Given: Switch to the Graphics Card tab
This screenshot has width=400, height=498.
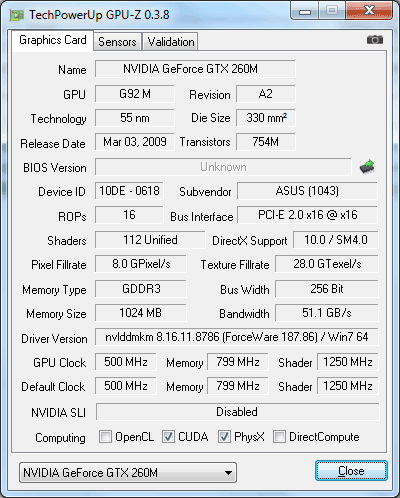Looking at the screenshot, I should click(53, 40).
